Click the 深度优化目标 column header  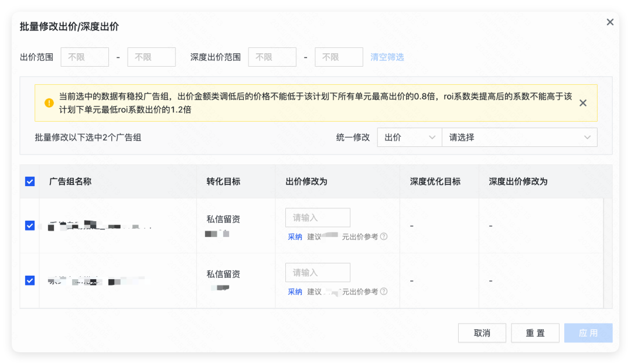pyautogui.click(x=435, y=181)
